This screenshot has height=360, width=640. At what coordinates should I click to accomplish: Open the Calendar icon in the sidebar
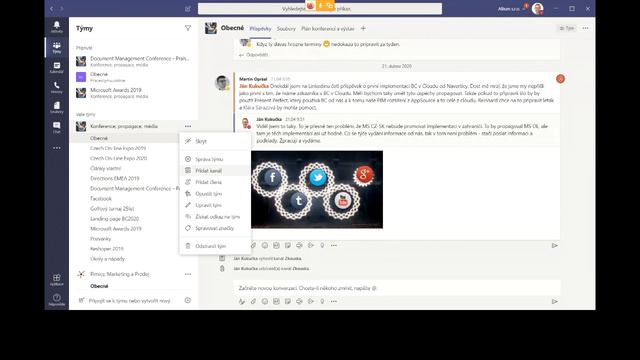click(57, 67)
